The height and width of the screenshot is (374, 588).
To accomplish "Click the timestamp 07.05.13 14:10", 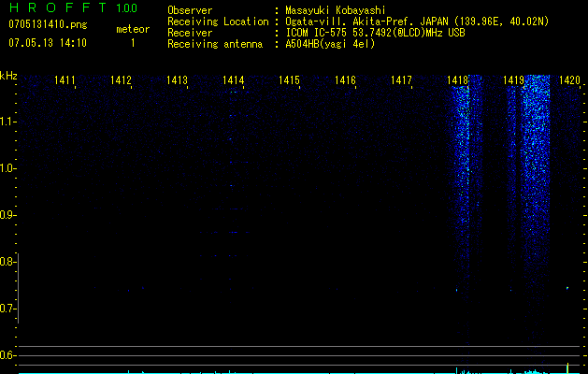I will click(x=48, y=43).
